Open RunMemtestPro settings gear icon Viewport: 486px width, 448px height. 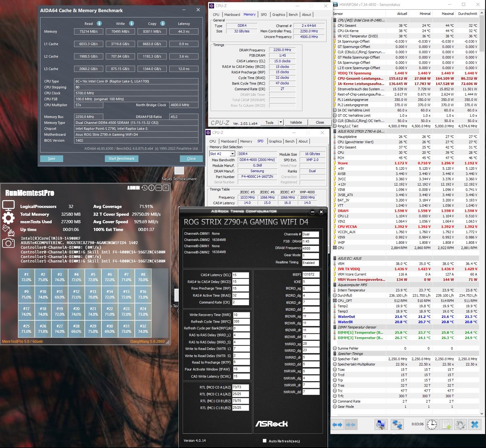coord(8,218)
